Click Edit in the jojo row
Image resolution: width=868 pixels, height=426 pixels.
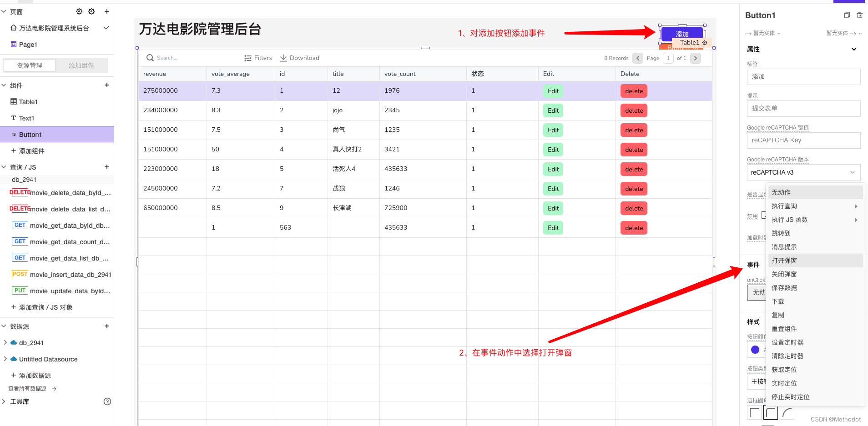(x=553, y=110)
